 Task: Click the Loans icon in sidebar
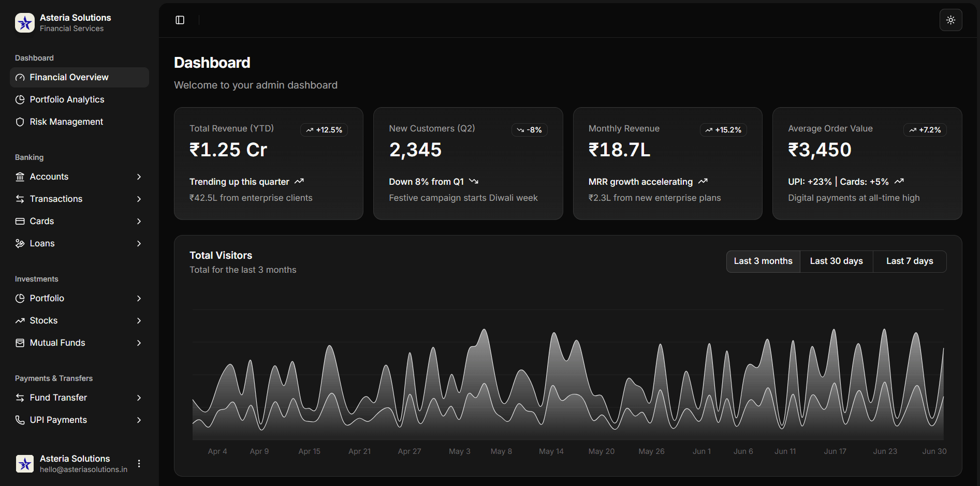[20, 244]
